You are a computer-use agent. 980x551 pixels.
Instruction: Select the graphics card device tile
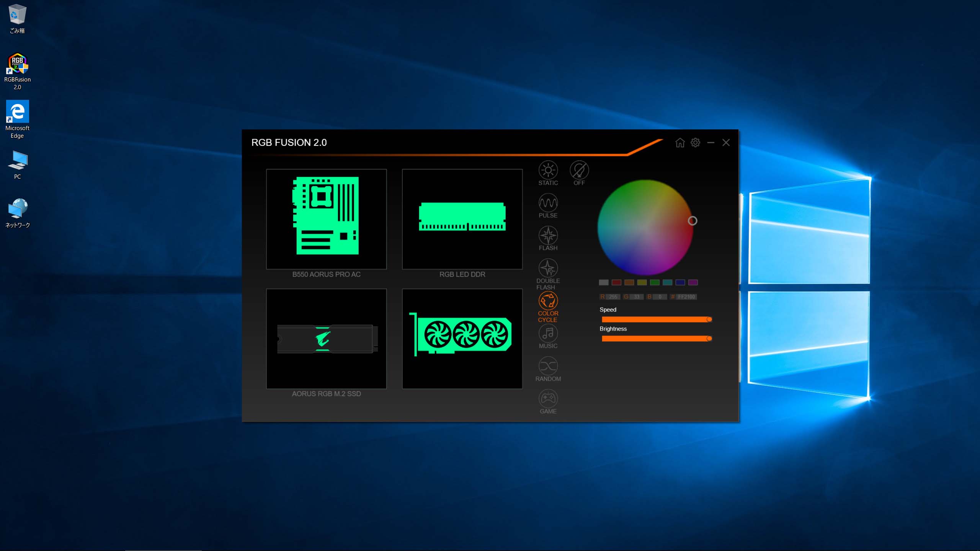(x=462, y=339)
